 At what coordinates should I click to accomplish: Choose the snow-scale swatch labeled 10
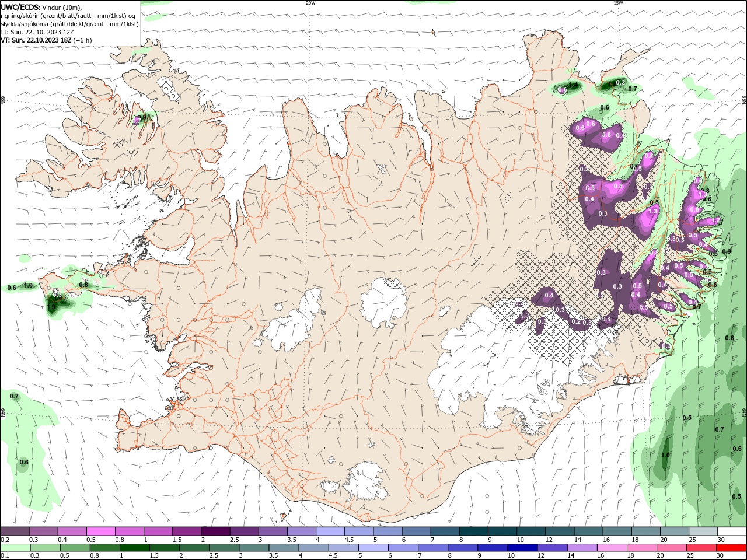pyautogui.click(x=531, y=531)
